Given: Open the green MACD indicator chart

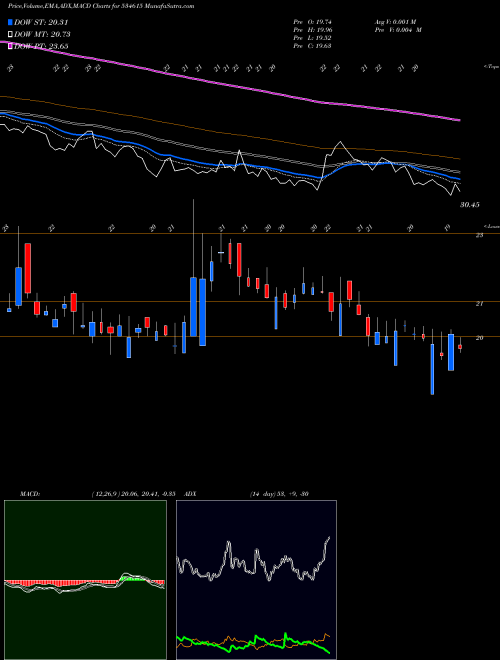Looking at the screenshot, I should point(85,580).
